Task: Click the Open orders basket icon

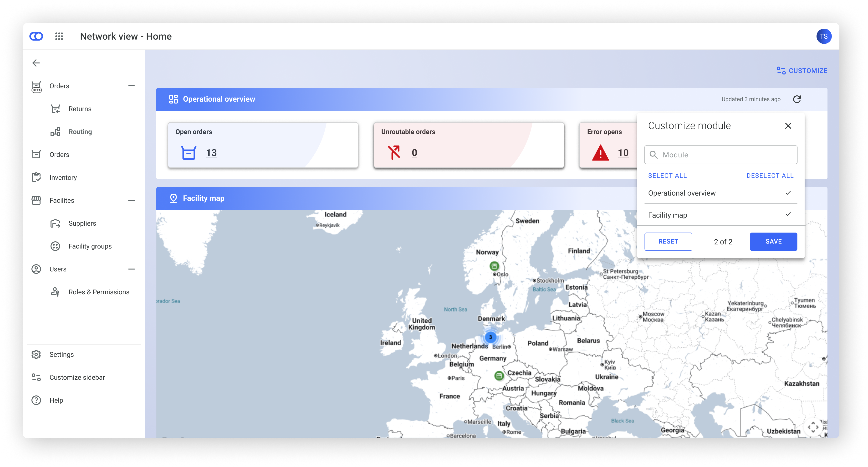Action: 189,153
